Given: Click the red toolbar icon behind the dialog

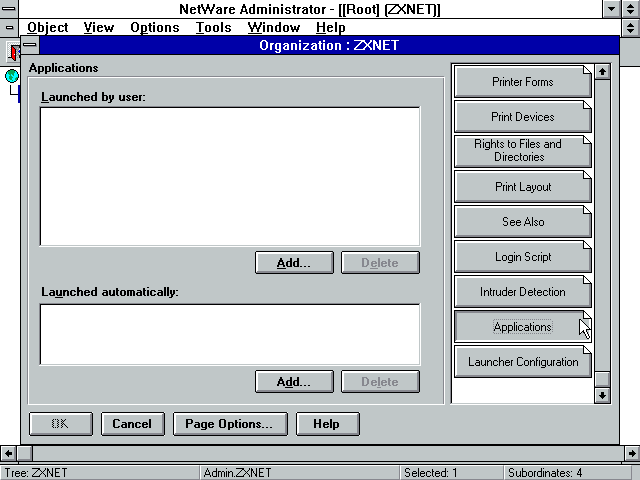Looking at the screenshot, I should [14, 51].
